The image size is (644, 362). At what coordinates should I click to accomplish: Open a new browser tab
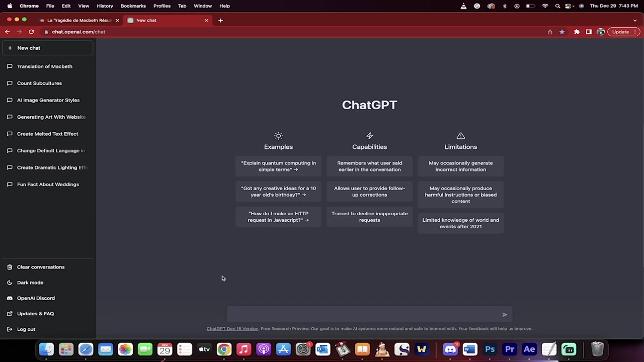pyautogui.click(x=220, y=20)
